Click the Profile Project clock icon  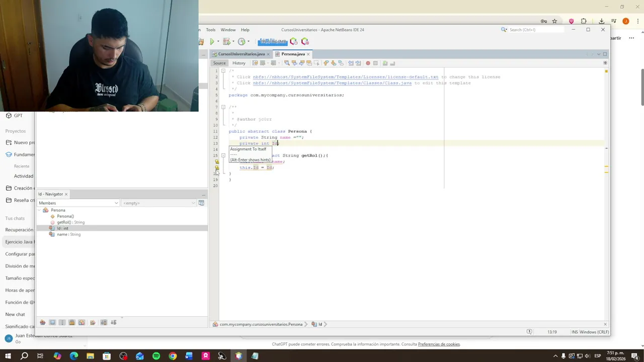pos(242,42)
